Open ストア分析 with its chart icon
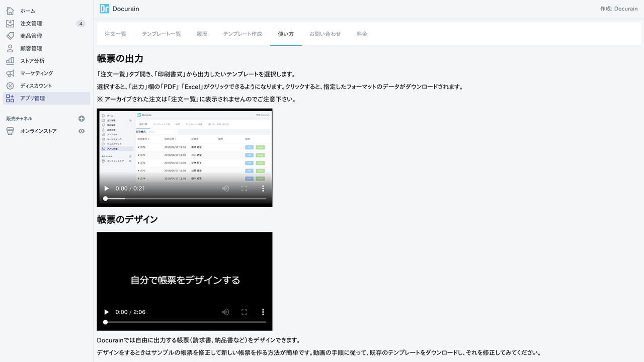The image size is (644, 362). (x=9, y=60)
